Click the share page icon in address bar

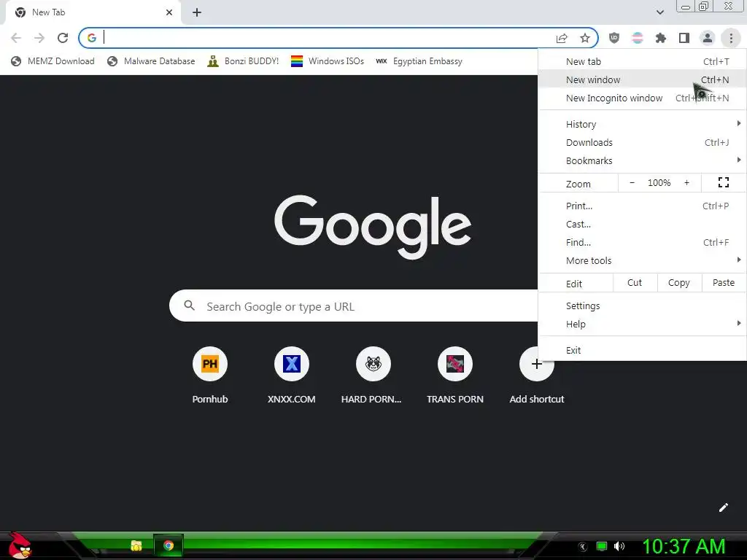[x=562, y=38]
